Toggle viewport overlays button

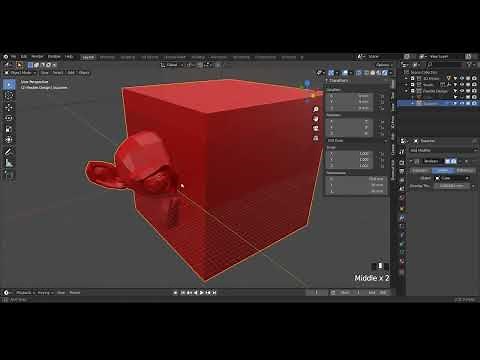(x=346, y=73)
